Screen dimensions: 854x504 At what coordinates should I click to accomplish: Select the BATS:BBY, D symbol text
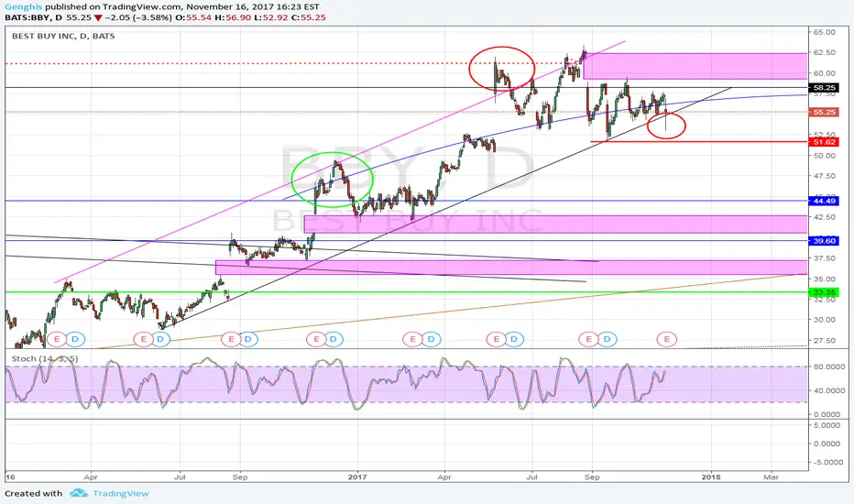pyautogui.click(x=34, y=17)
